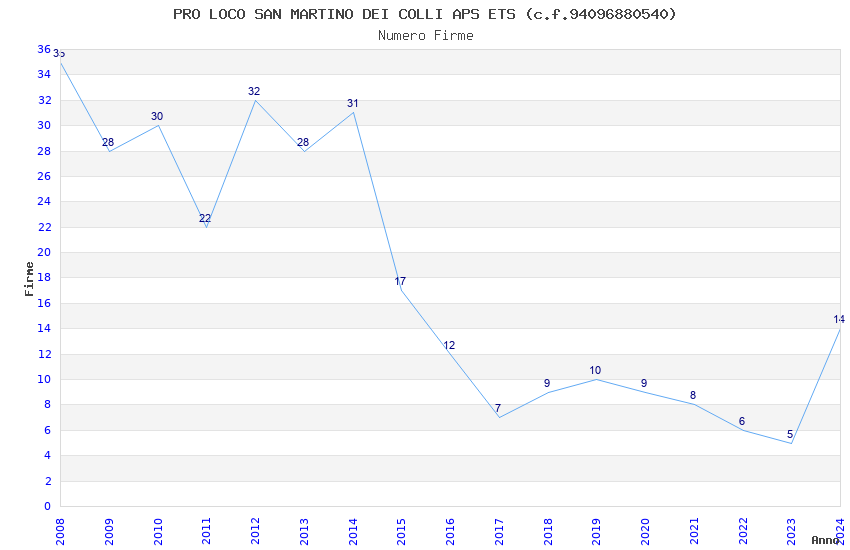Select the 2021 year label
Viewport: 850px width, 550px height.
694,532
